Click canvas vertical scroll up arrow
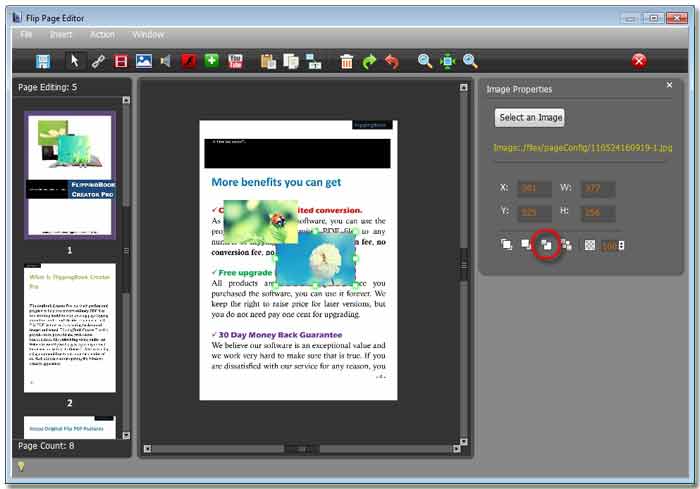This screenshot has width=700, height=489. (x=464, y=88)
